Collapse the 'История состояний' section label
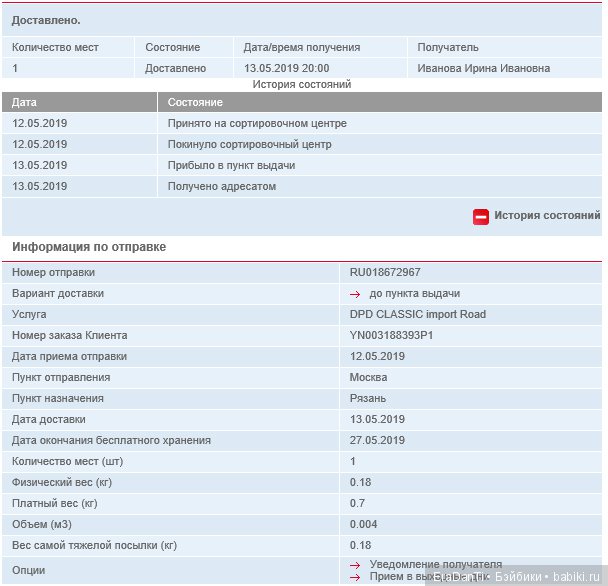This screenshot has height=586, width=608. (x=546, y=216)
